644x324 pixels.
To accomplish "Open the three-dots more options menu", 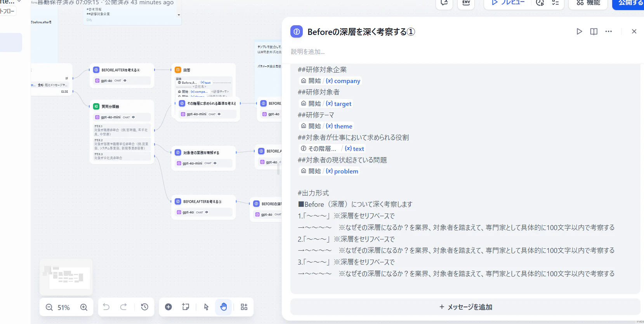I will tap(608, 31).
